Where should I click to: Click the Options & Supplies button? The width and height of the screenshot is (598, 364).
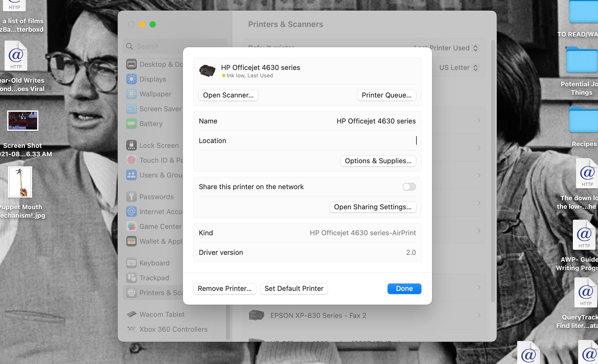pyautogui.click(x=378, y=161)
